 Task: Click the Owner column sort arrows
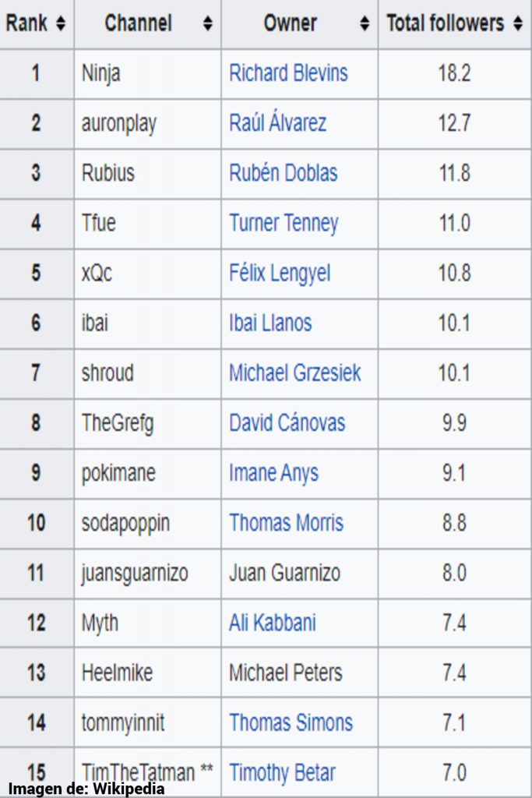[x=365, y=24]
